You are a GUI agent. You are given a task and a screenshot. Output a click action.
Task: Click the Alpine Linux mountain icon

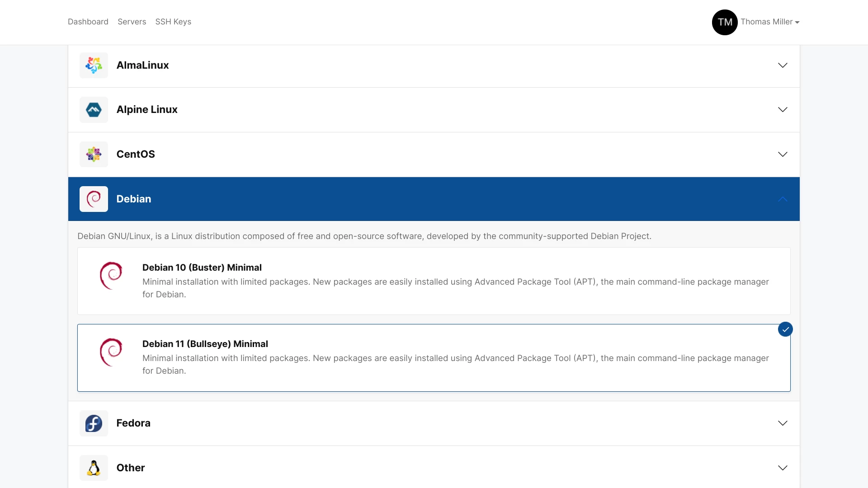[94, 110]
